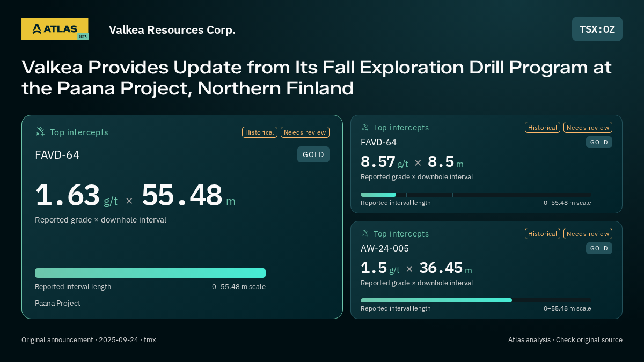Select the Valkea Resources Corp. company name

172,30
